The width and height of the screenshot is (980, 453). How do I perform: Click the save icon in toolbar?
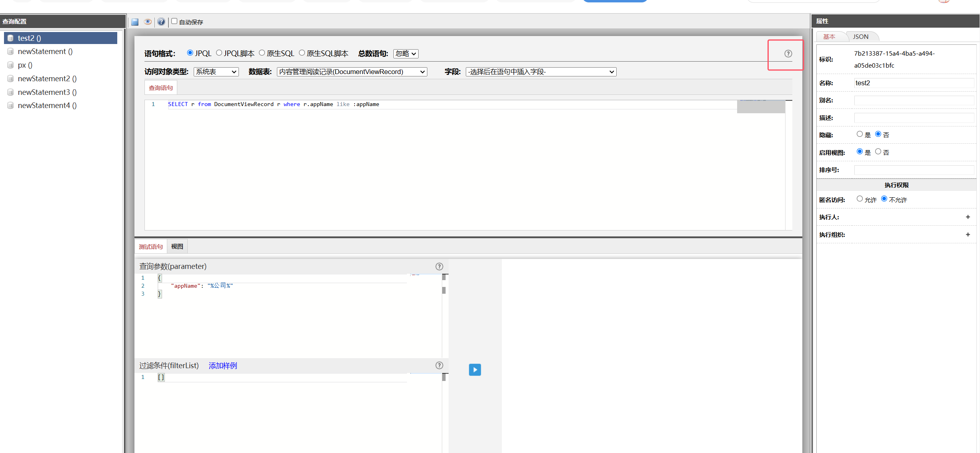pos(135,22)
